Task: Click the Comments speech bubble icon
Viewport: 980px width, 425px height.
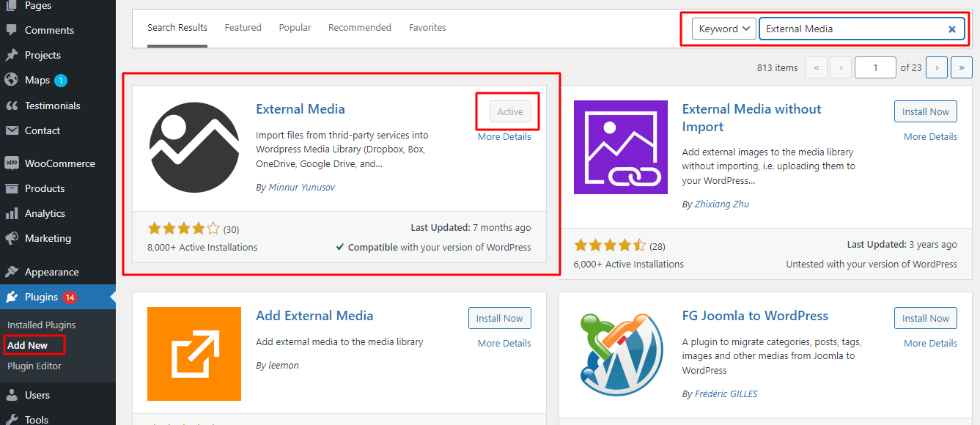Action: (x=11, y=30)
